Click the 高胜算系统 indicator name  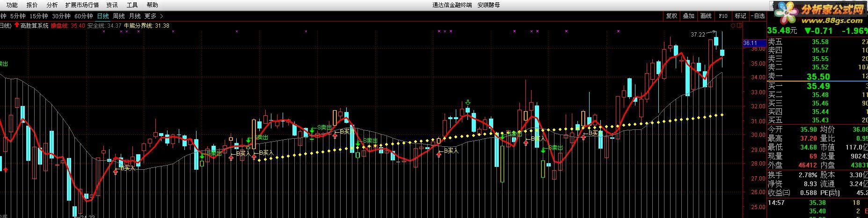(34, 26)
